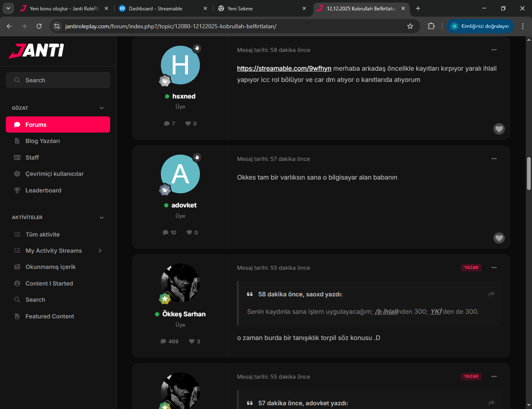Click Ökkeş Sarhan's avatar picture
The width and height of the screenshot is (532, 409).
(x=180, y=283)
